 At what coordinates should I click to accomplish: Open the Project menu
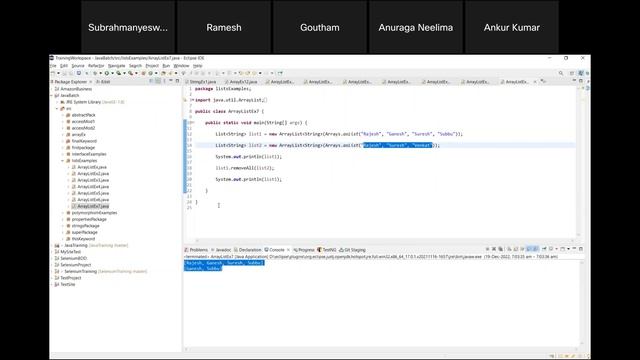pyautogui.click(x=152, y=66)
